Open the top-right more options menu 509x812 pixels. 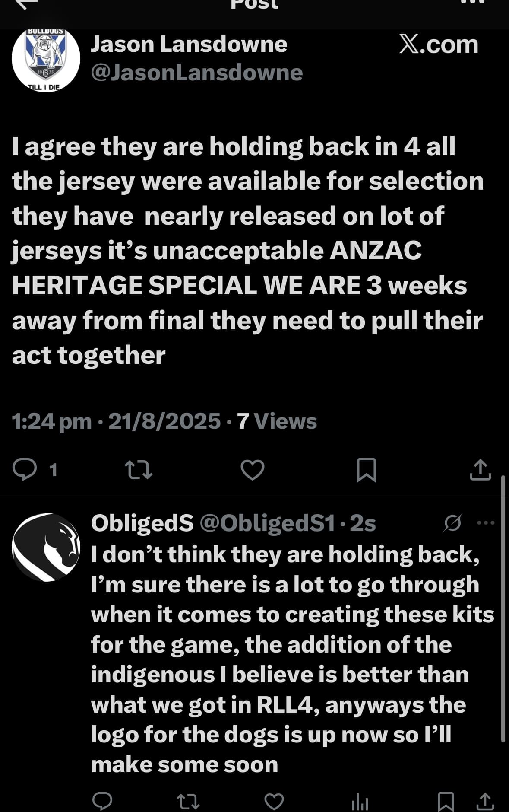473,2
